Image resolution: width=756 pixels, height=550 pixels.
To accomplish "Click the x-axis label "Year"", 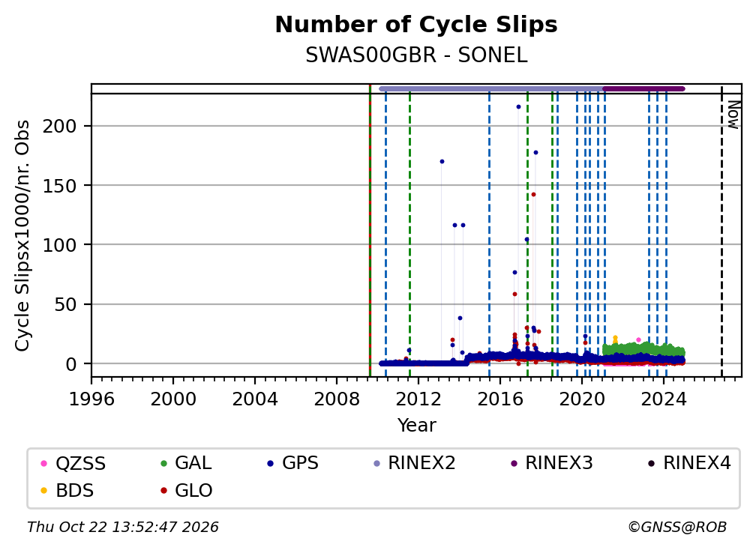I will [416, 426].
